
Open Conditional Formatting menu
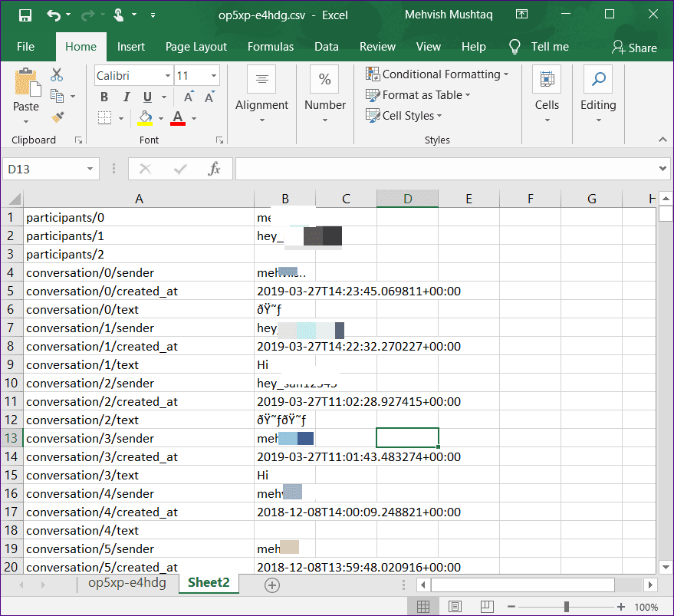pos(438,74)
